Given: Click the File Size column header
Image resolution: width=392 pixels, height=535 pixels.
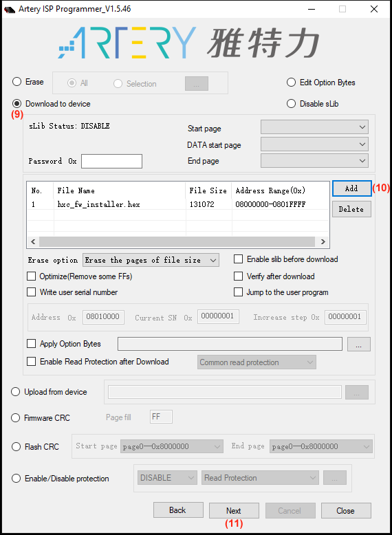Looking at the screenshot, I should 208,190.
